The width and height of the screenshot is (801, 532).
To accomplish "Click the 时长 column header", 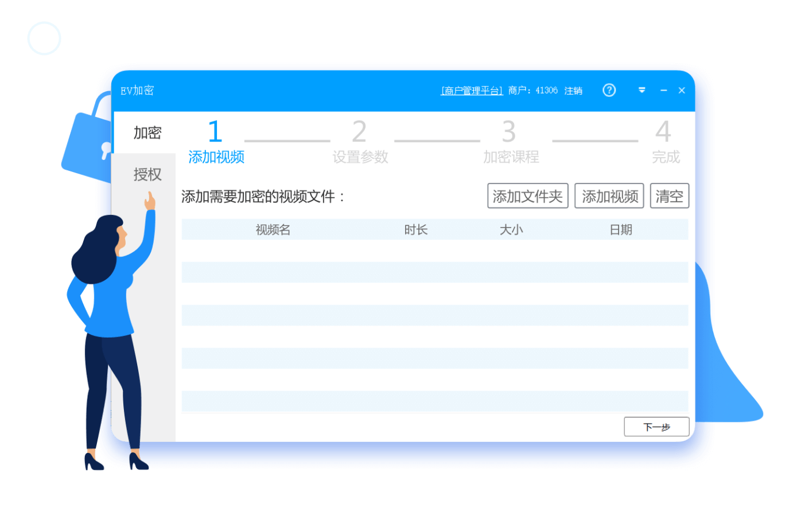I will click(x=415, y=229).
